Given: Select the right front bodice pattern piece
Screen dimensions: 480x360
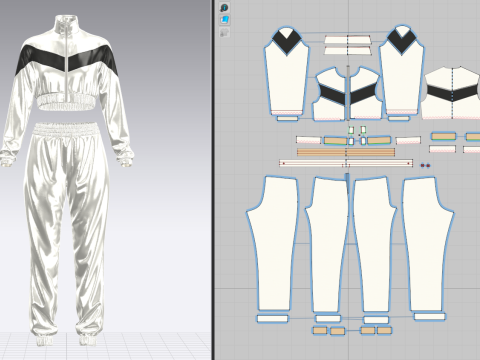Looking at the screenshot, I should point(365,93).
